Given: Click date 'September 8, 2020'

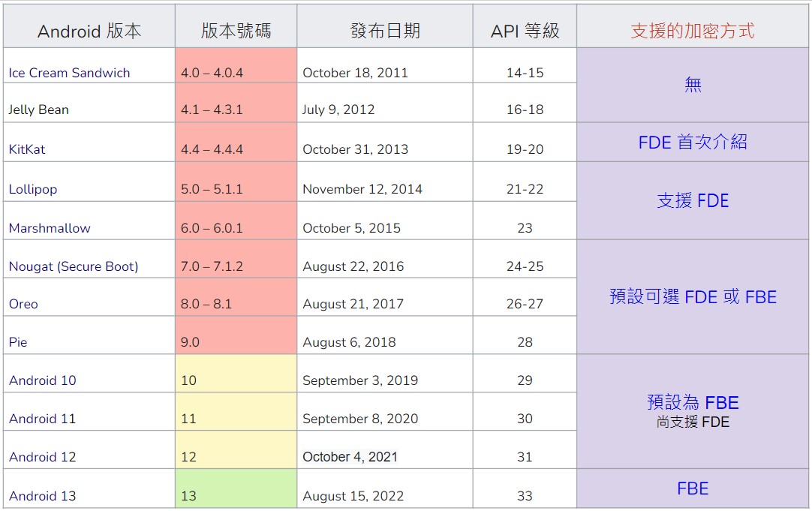Looking at the screenshot, I should click(360, 419).
